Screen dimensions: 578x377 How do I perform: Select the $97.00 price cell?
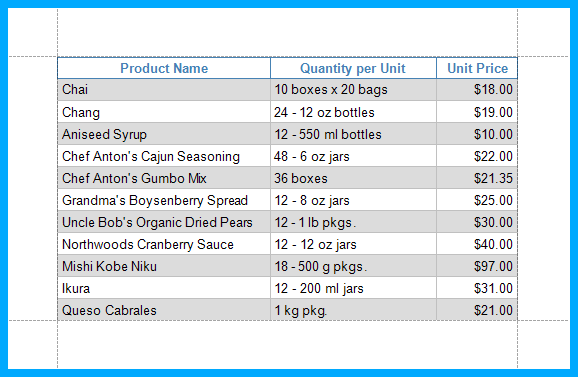(x=477, y=266)
